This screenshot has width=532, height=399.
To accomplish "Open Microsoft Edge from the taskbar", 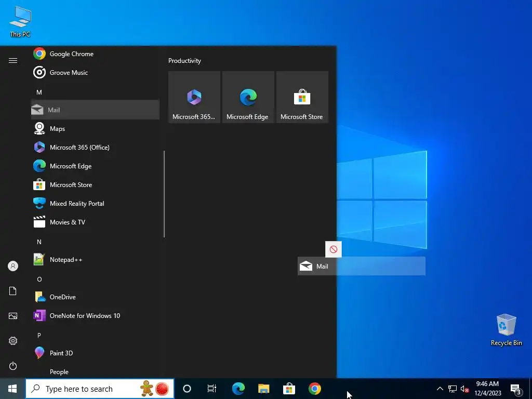I will coord(238,389).
